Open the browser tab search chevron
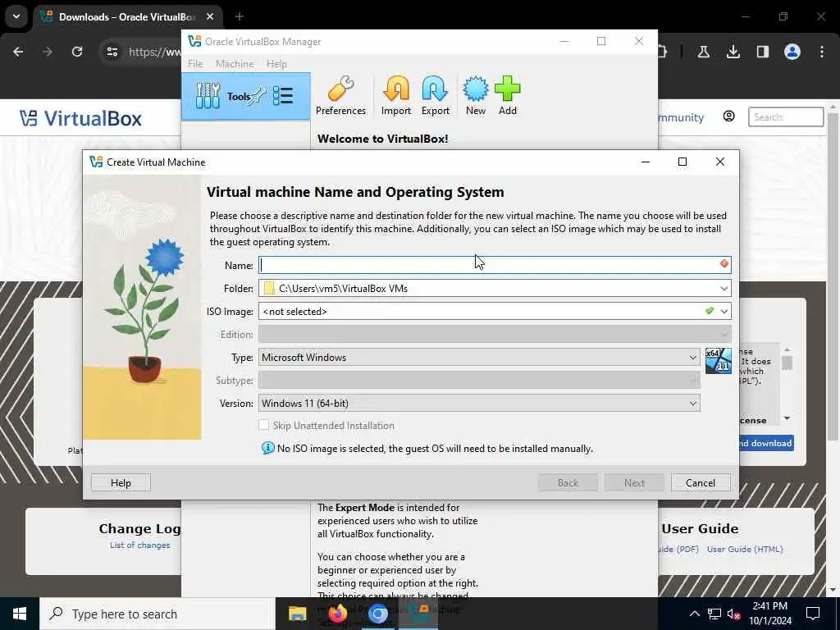The height and width of the screenshot is (630, 840). [16, 16]
